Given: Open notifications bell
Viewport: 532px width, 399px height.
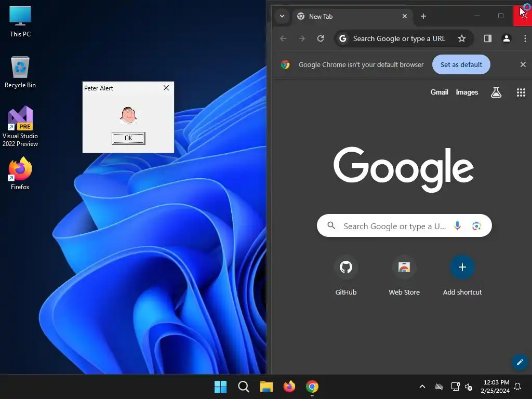Looking at the screenshot, I should click(518, 387).
